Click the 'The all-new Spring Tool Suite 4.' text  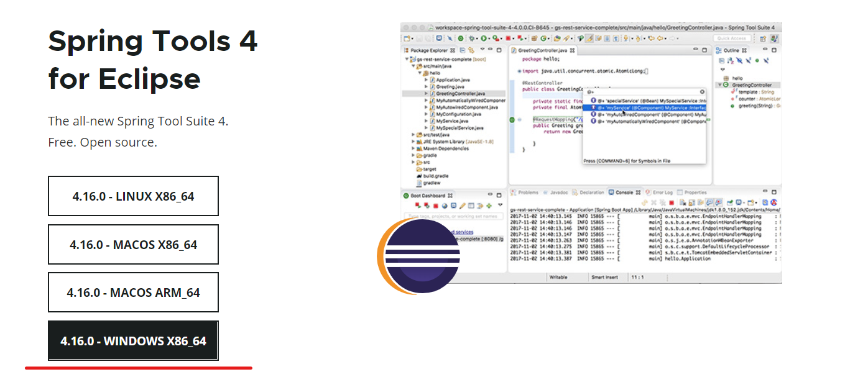tap(138, 121)
